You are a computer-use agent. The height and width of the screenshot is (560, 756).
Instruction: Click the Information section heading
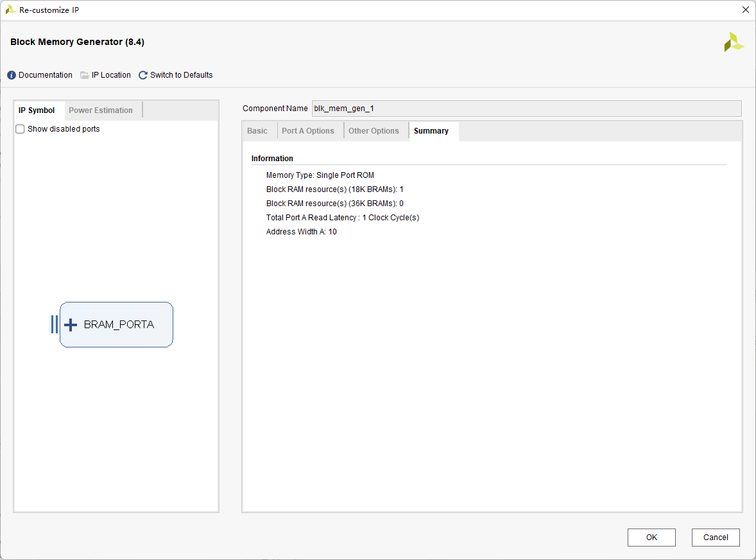click(272, 159)
